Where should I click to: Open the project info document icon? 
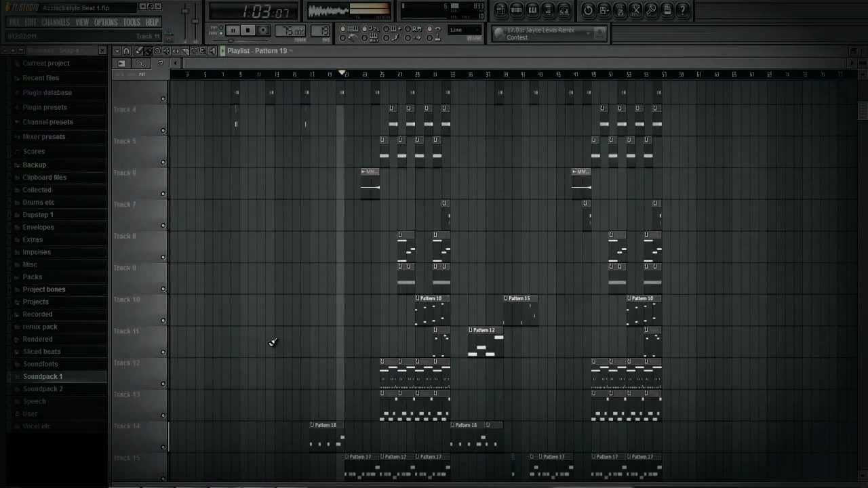[x=667, y=9]
